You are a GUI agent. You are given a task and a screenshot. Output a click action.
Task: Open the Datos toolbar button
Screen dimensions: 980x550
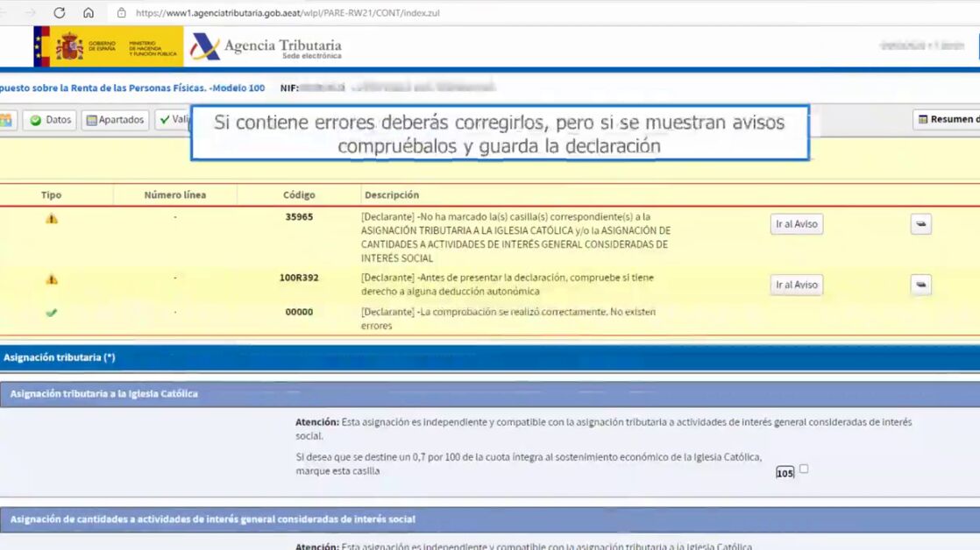point(50,120)
